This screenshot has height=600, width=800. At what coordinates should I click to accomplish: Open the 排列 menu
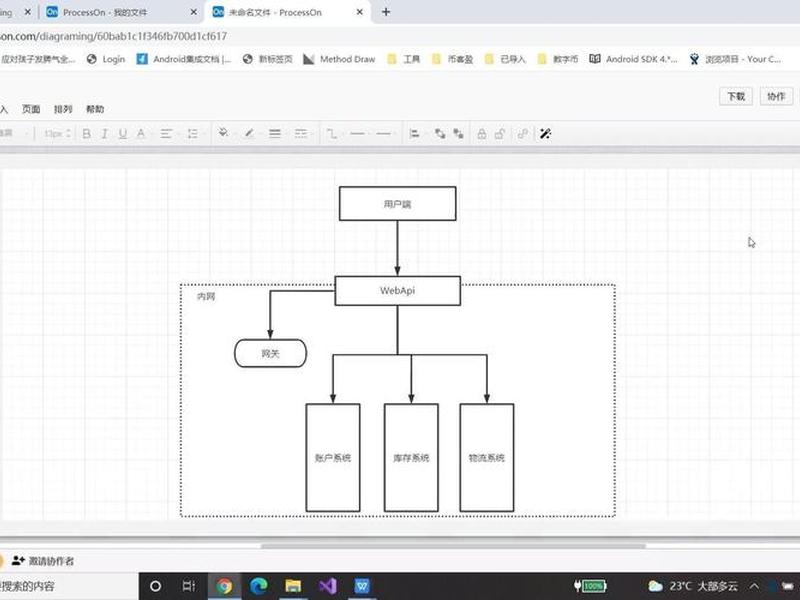pos(63,109)
